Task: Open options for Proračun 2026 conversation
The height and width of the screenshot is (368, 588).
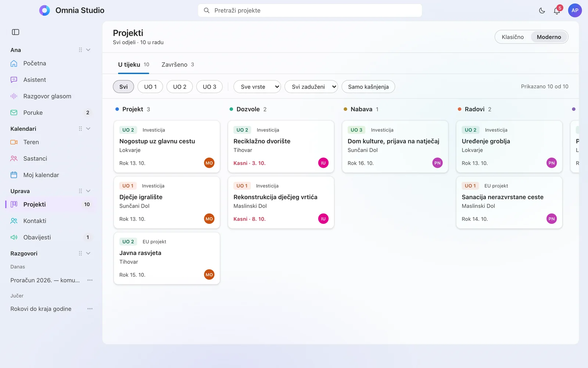Action: tap(90, 280)
